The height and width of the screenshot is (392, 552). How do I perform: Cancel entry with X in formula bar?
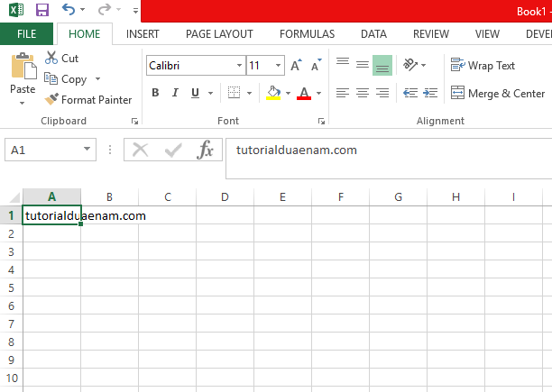click(140, 150)
